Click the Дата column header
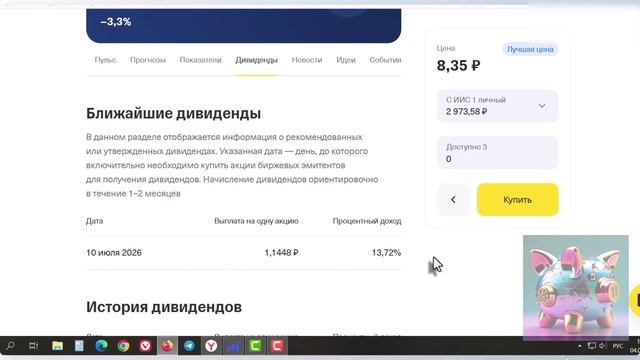 click(94, 221)
